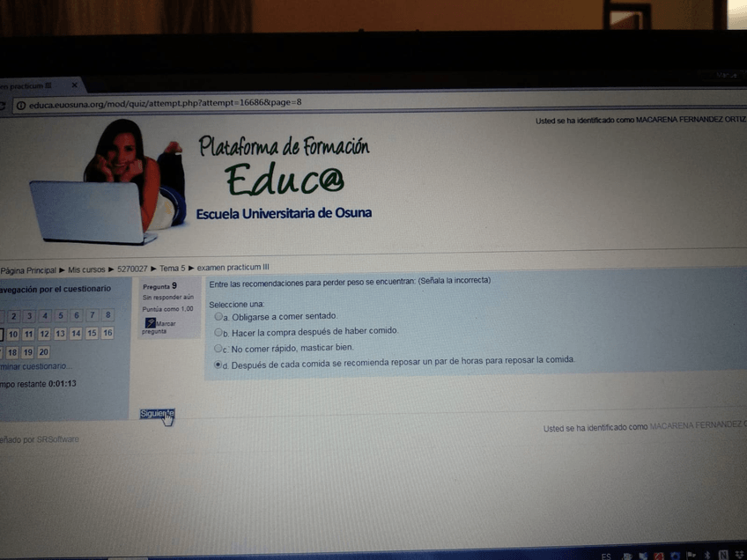Click Tiempo restante 0:01:13 timer text
747x560 pixels.
38,384
